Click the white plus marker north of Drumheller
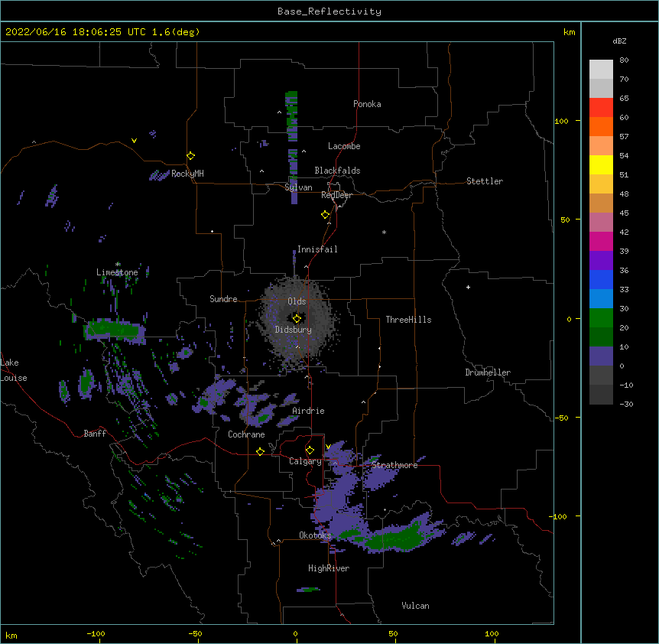659x644 pixels. [x=468, y=287]
